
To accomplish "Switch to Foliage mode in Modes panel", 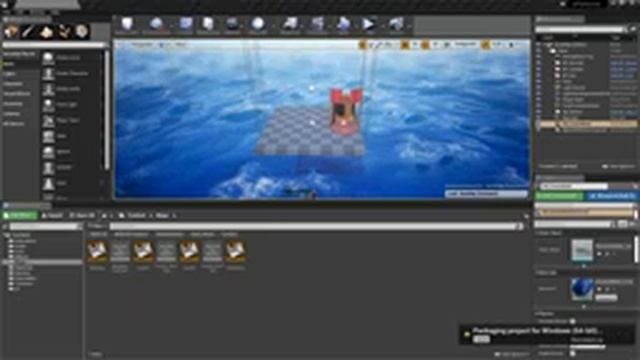I will pyautogui.click(x=64, y=31).
